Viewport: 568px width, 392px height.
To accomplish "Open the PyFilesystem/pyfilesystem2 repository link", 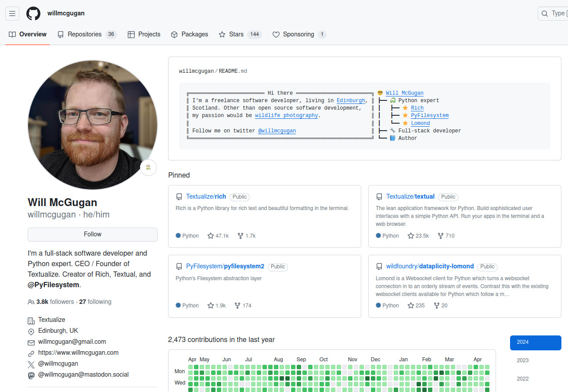I will [x=225, y=266].
